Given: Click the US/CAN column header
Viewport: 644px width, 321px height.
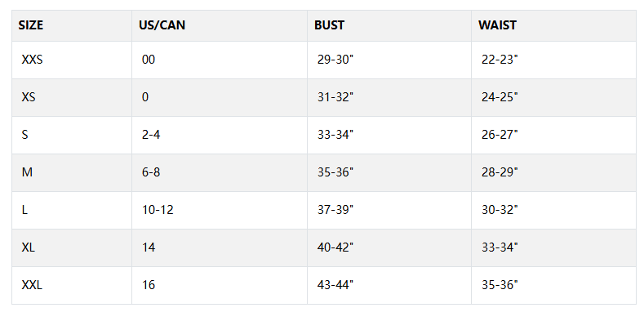Looking at the screenshot, I should pos(162,25).
